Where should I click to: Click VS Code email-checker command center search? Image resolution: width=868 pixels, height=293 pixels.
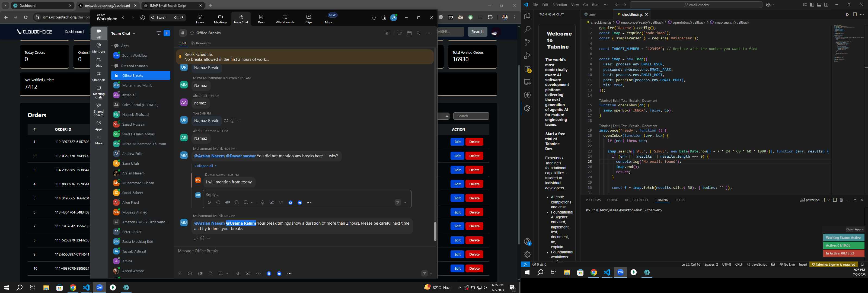click(x=696, y=5)
